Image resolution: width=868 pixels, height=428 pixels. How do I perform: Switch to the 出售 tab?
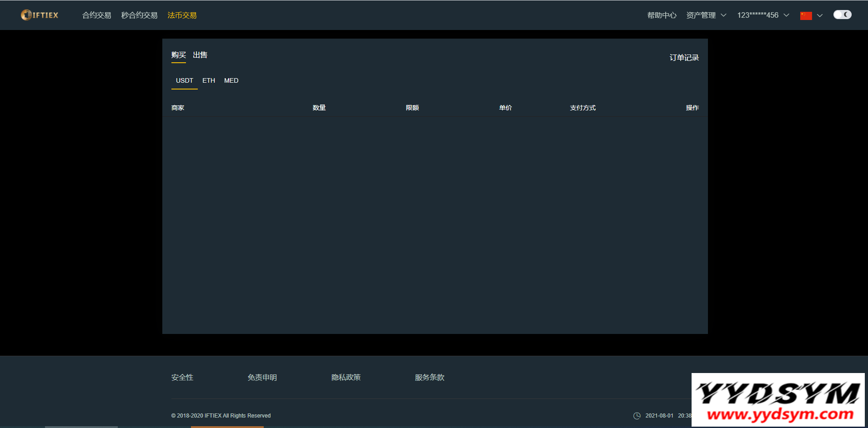(200, 55)
